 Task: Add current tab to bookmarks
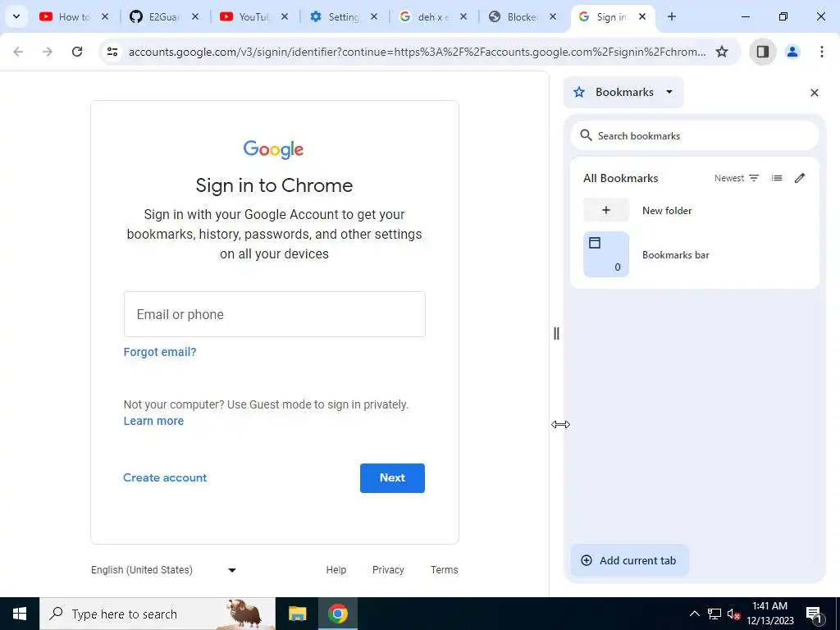(x=629, y=560)
